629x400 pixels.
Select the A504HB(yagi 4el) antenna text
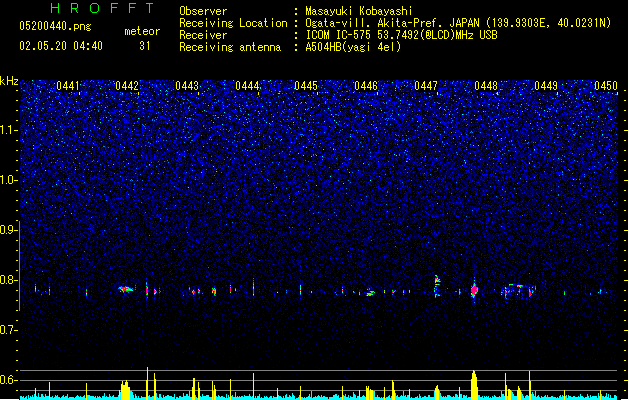coord(353,47)
